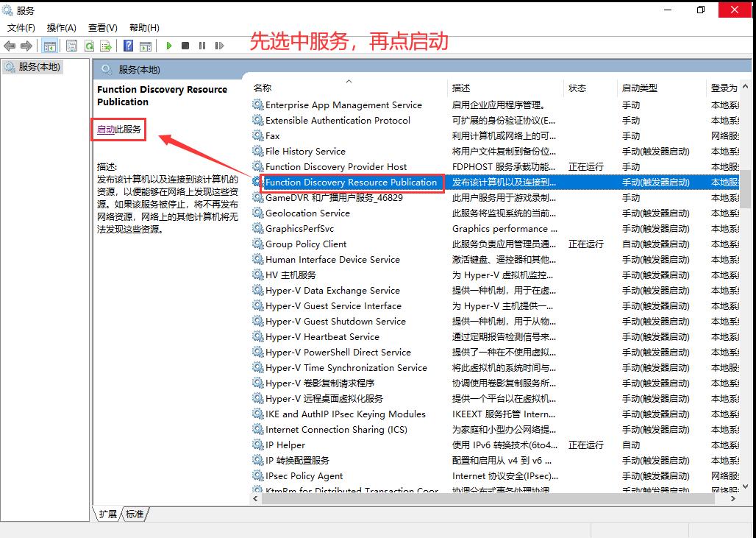Screen dimensions: 756x538
Task: Switch to the 标准 tab
Action: point(134,515)
